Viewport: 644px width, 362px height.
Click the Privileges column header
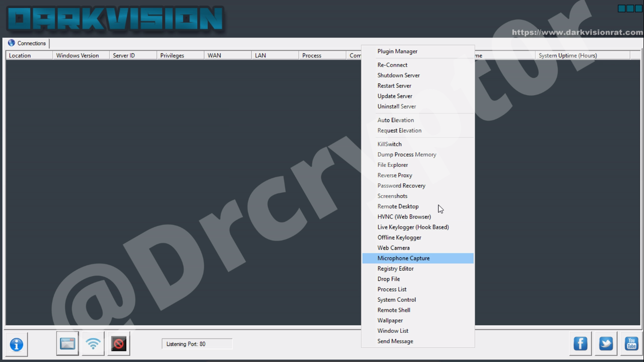[x=181, y=56]
